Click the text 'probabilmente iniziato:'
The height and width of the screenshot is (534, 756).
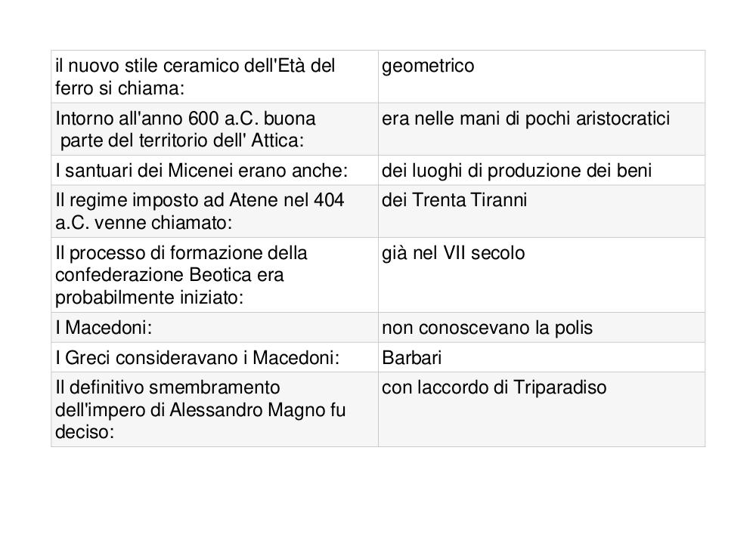click(x=149, y=298)
